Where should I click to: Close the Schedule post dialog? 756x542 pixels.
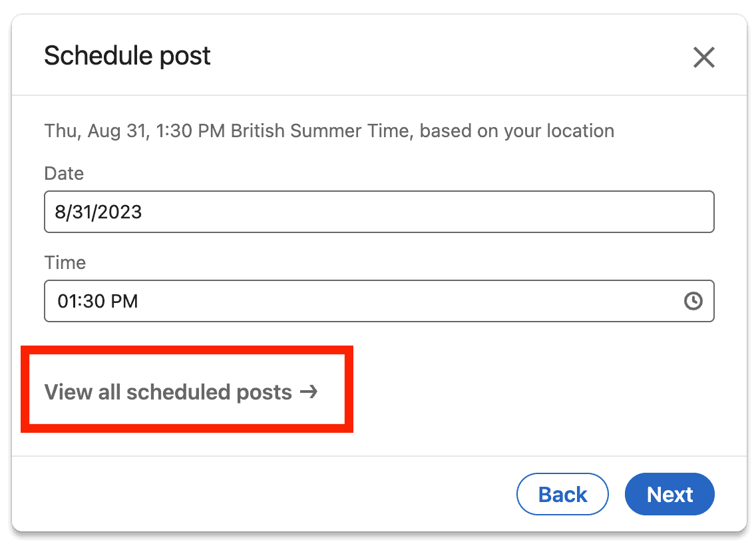(x=703, y=57)
